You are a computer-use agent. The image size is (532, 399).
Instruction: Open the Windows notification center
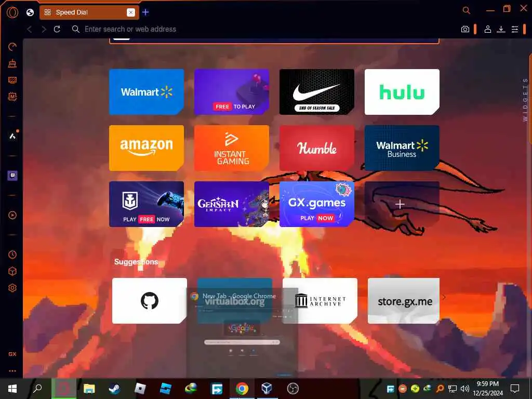click(515, 389)
